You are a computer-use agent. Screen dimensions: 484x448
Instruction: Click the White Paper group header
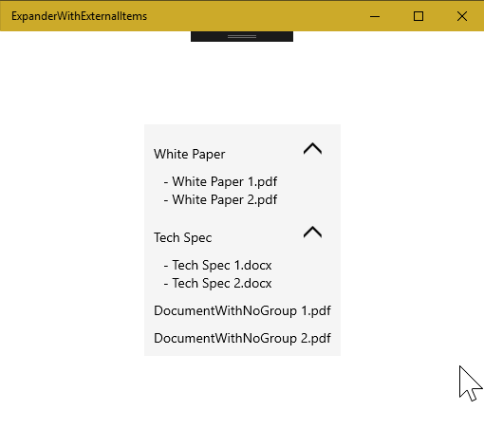[190, 155]
